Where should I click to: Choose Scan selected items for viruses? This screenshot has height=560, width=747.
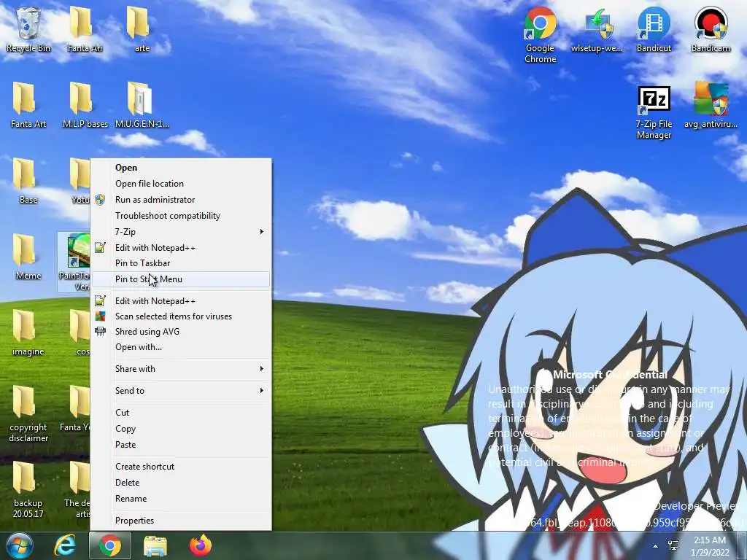181,316
